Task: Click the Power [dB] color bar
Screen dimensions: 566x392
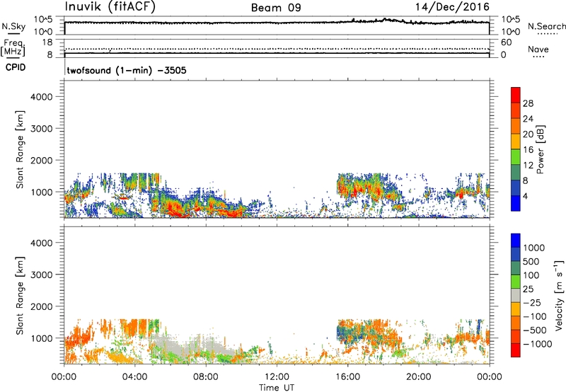Action: pos(516,149)
